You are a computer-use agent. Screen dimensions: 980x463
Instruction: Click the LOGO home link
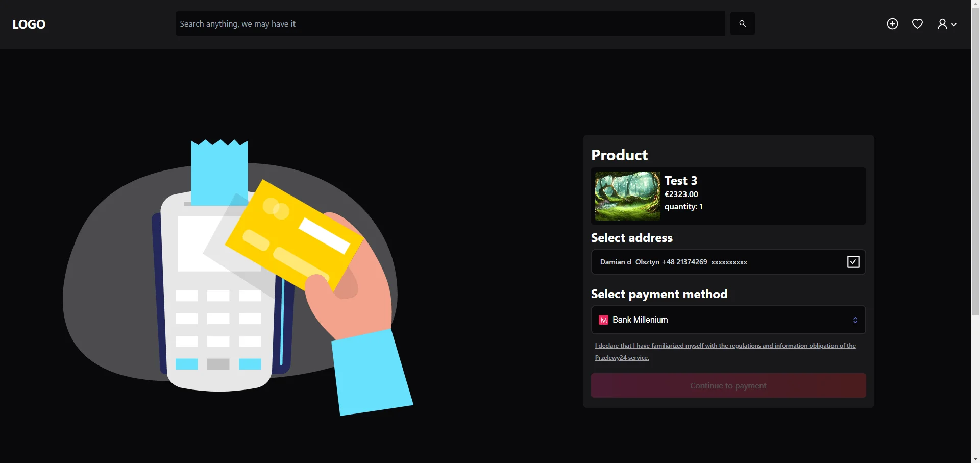29,24
